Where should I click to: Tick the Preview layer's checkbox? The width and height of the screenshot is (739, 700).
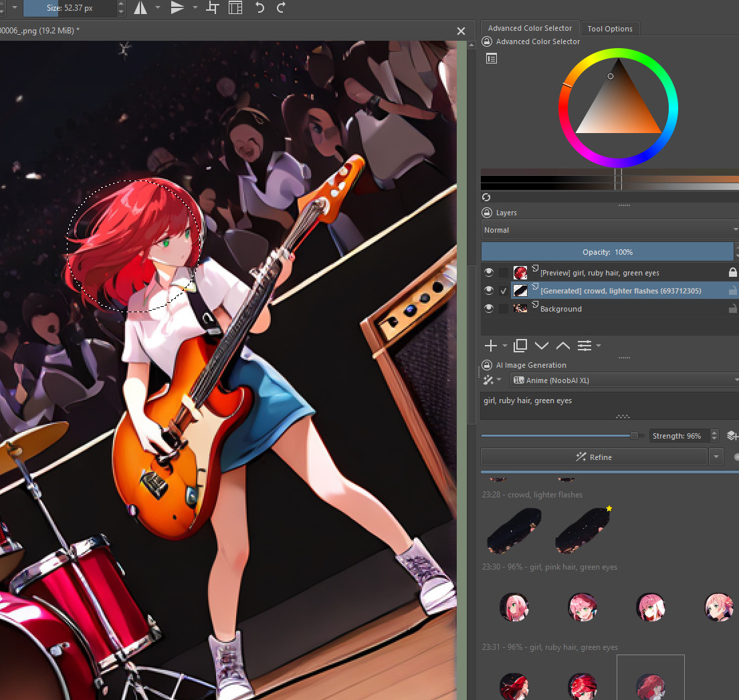[504, 273]
